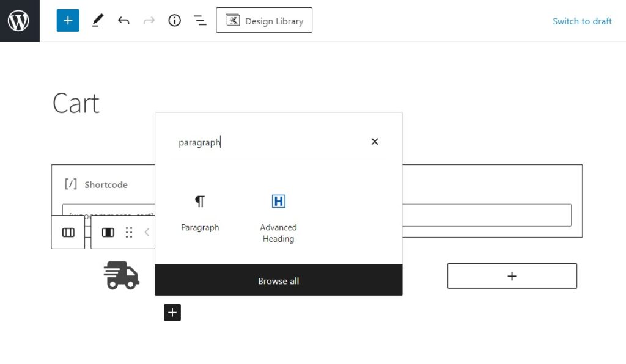Image resolution: width=626 pixels, height=364 pixels.
Task: Select the pencil Tools icon
Action: pyautogui.click(x=98, y=21)
